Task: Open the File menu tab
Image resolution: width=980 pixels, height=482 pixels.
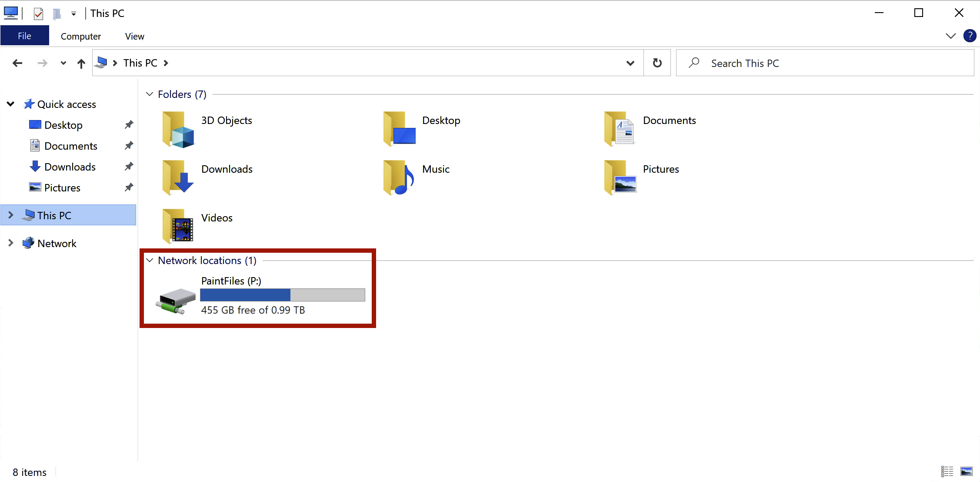Action: (x=24, y=36)
